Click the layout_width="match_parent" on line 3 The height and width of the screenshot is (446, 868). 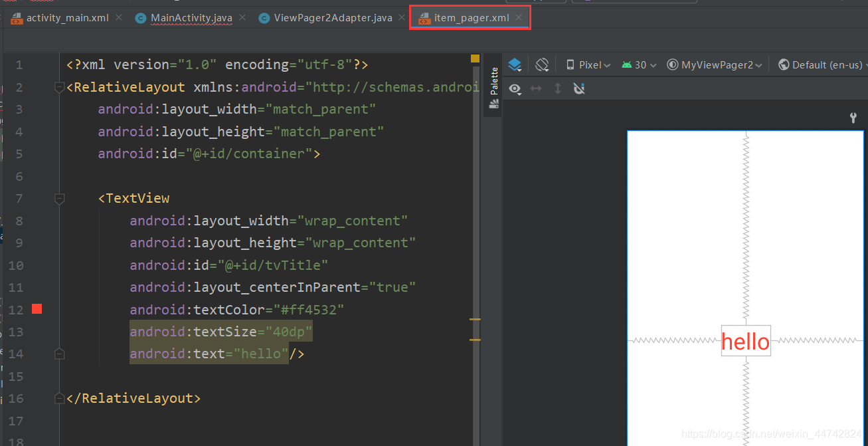point(237,109)
